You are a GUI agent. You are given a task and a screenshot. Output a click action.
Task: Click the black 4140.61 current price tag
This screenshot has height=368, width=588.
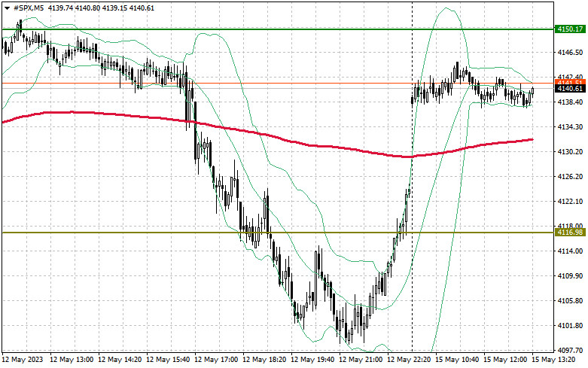[570, 89]
